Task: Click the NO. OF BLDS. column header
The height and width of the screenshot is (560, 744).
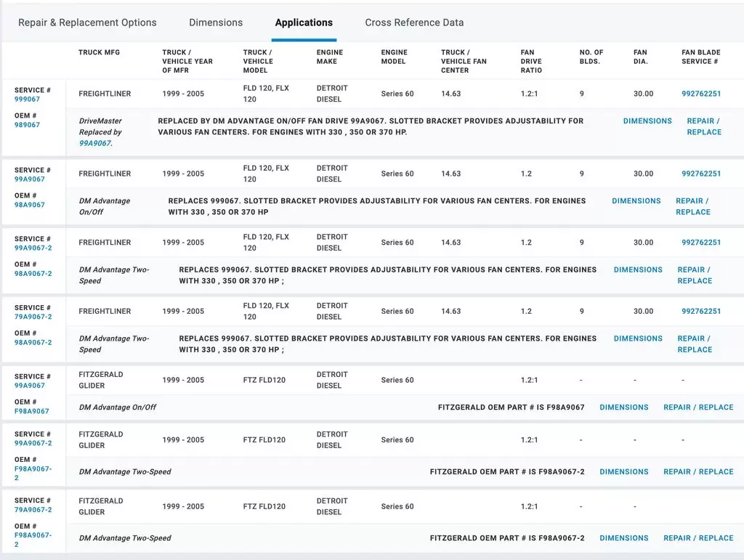Action: tap(591, 57)
